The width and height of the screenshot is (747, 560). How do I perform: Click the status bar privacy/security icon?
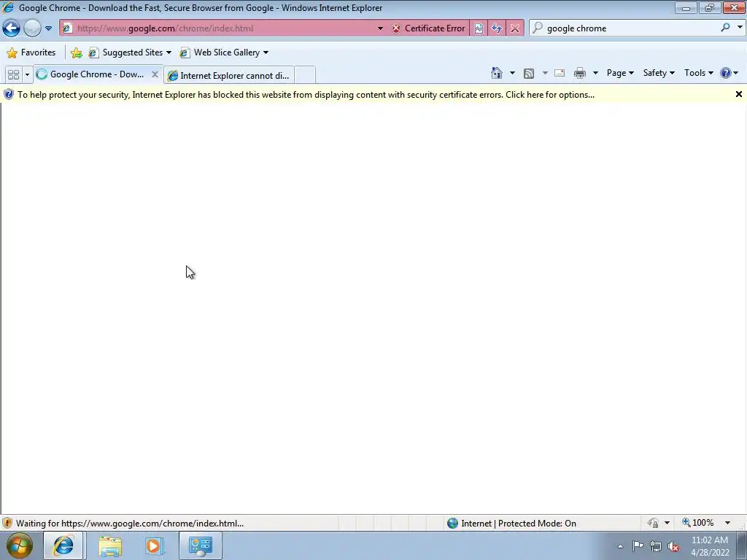[654, 524]
